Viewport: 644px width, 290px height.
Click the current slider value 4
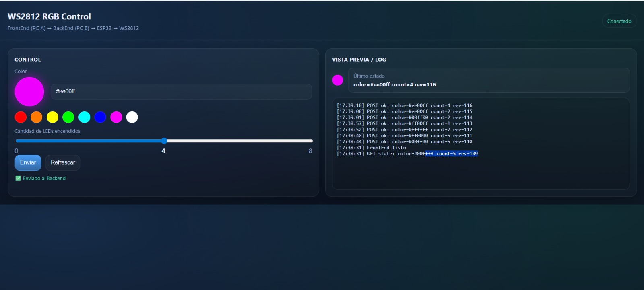pos(163,151)
